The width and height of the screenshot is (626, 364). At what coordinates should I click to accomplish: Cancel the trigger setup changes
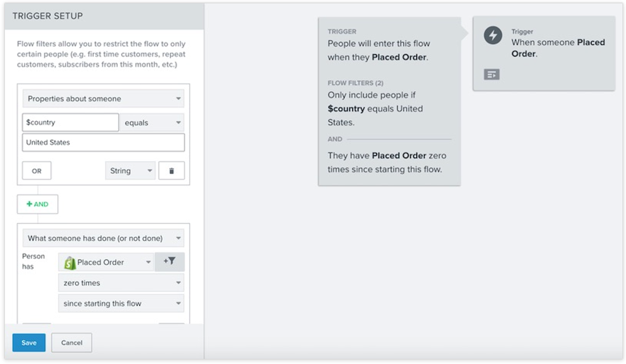click(x=72, y=343)
